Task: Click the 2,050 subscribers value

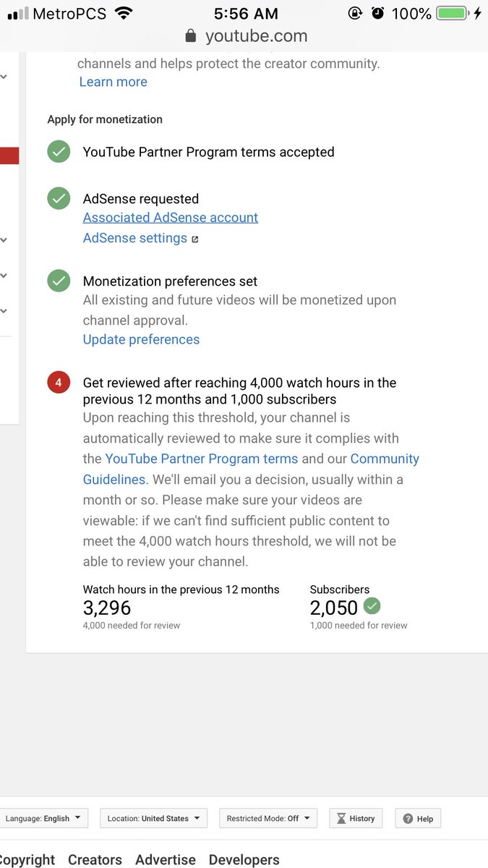Action: coord(334,608)
